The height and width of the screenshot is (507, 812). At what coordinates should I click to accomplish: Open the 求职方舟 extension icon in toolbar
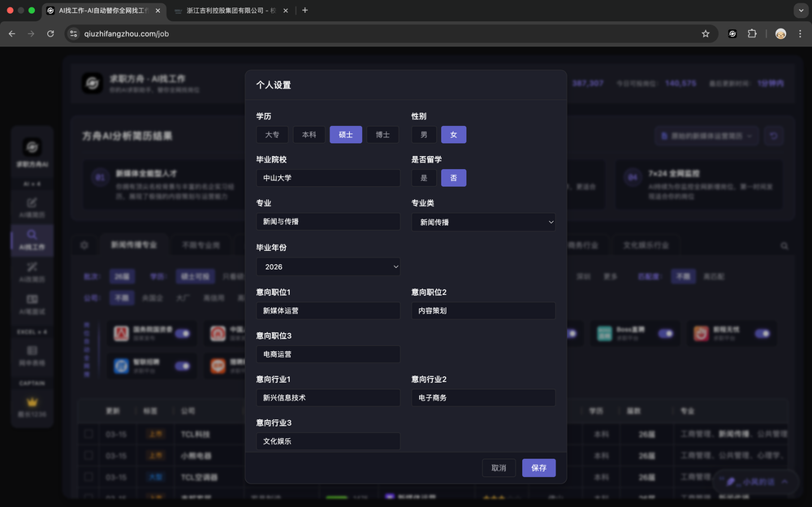tap(732, 33)
